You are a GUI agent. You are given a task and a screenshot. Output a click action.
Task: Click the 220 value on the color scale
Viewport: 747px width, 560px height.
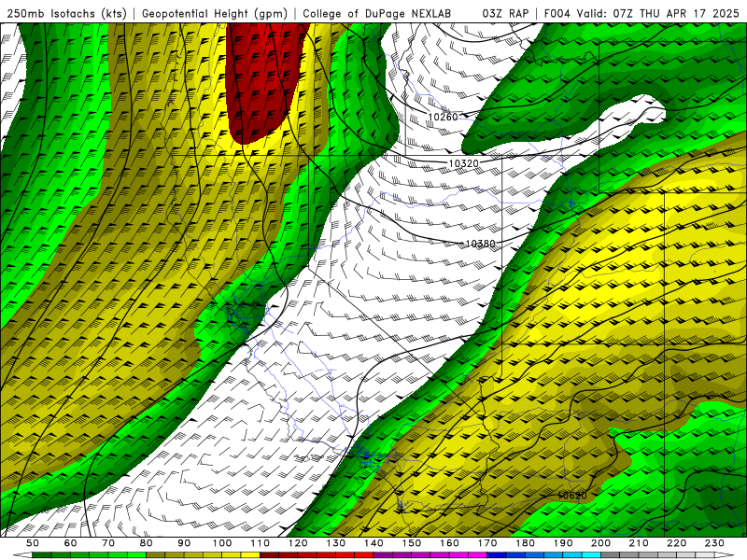[x=676, y=543]
